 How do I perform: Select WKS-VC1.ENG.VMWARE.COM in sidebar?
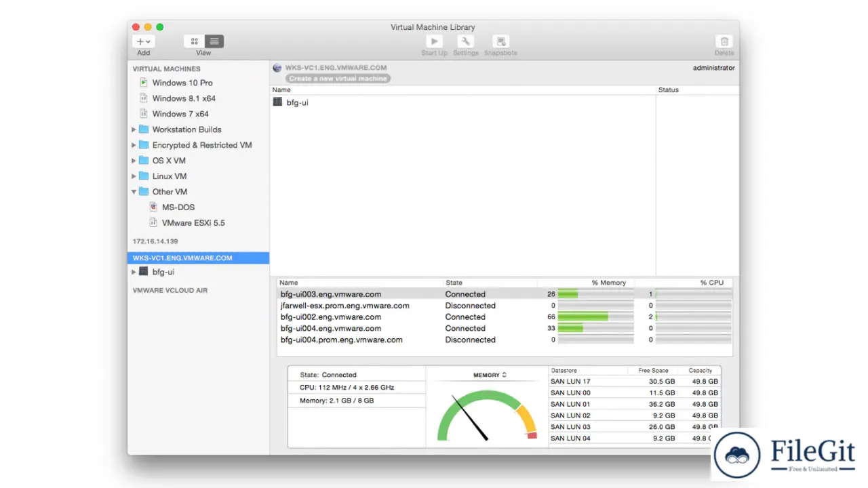(x=198, y=258)
